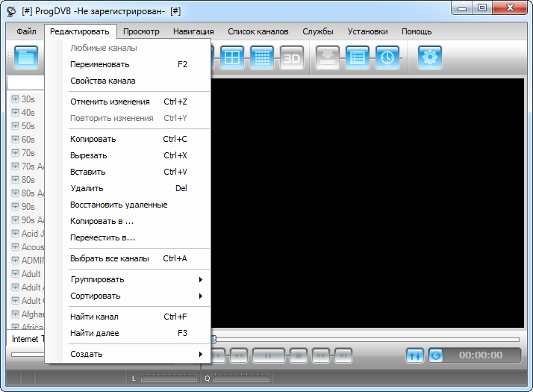Select Копировать menu entry
533x392 pixels.
(x=136, y=139)
